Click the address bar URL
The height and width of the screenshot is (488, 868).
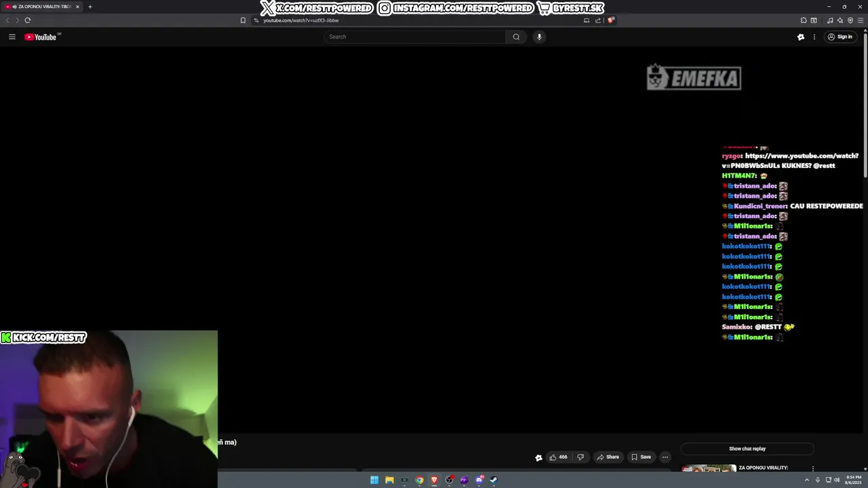(301, 20)
